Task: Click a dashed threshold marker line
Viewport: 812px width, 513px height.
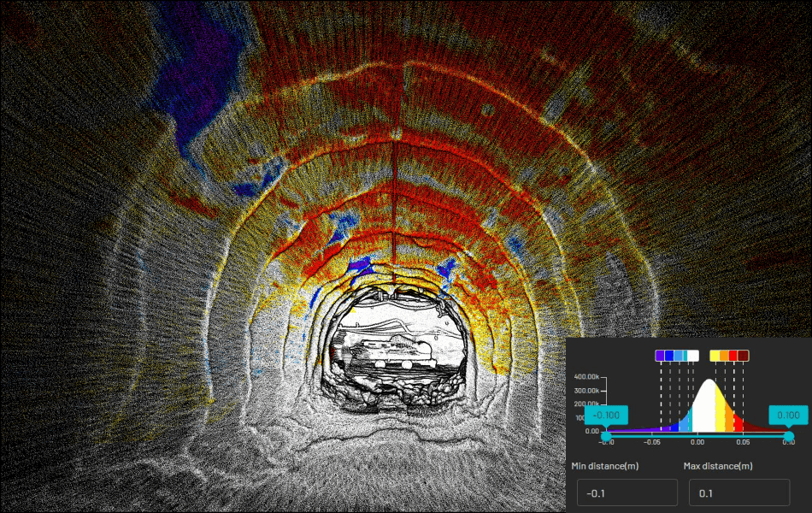Action: point(661,393)
